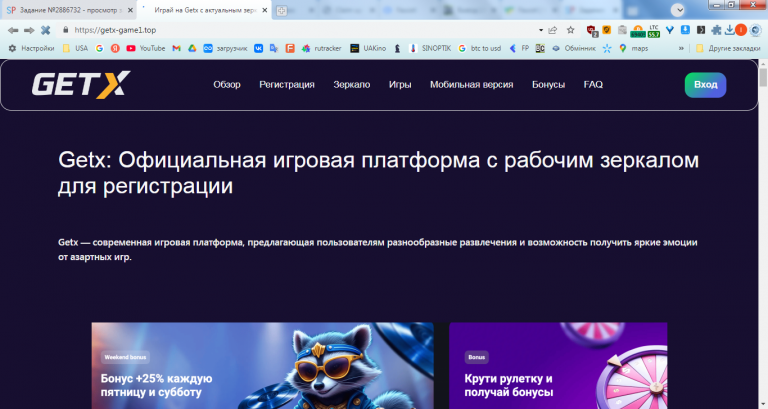Screen dimensions: 768x409
Task: Open the address bar history dropdown arrow
Action: [x=541, y=30]
